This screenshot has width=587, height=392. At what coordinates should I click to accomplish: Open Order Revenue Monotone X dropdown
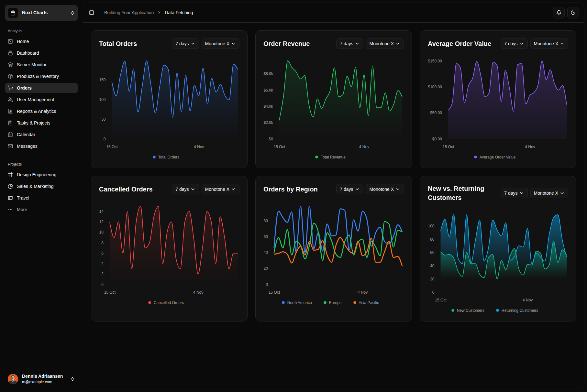click(384, 44)
